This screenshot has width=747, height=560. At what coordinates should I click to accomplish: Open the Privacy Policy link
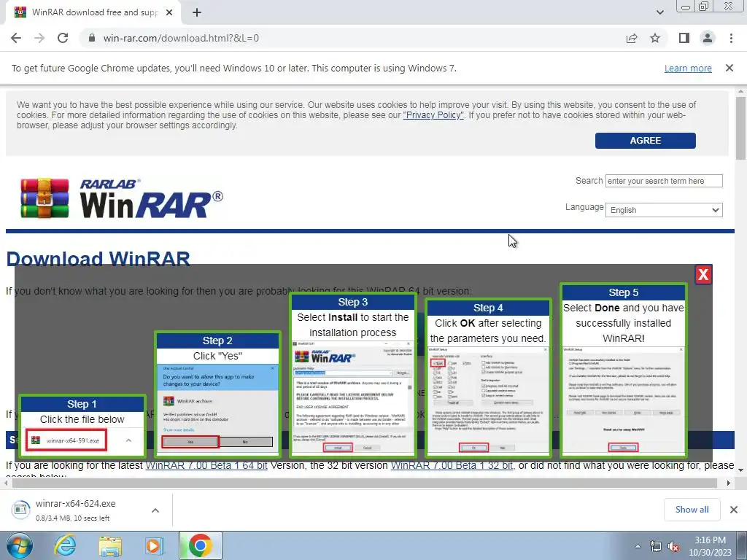coord(433,114)
